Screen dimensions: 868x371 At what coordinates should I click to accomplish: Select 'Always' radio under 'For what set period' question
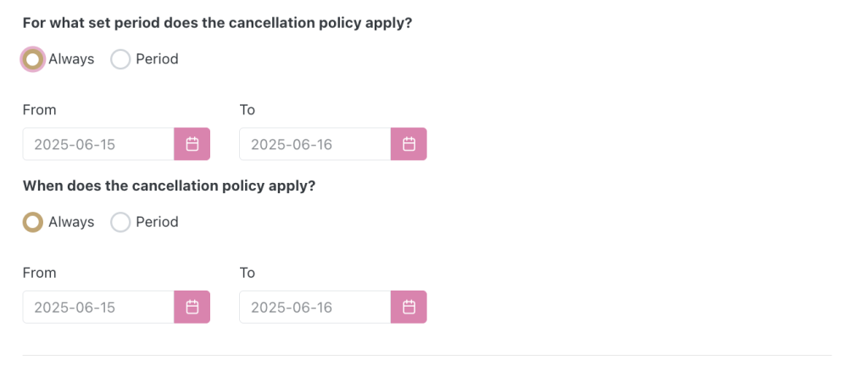pos(33,59)
